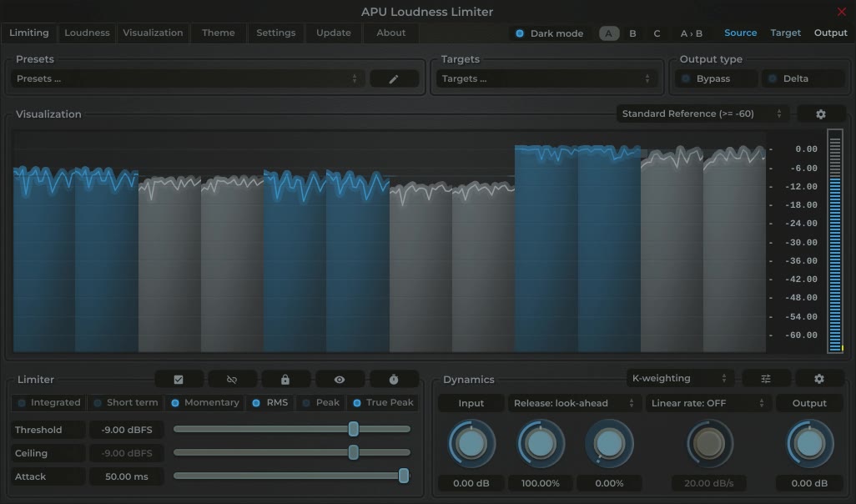Go to the Settings tab
The image size is (856, 504).
[x=275, y=33]
